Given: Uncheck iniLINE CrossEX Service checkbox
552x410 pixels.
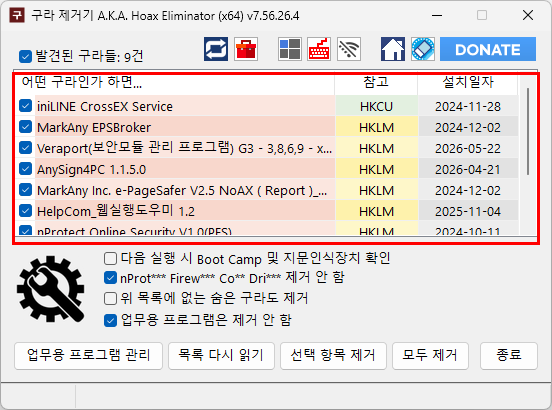Looking at the screenshot, I should (25, 106).
